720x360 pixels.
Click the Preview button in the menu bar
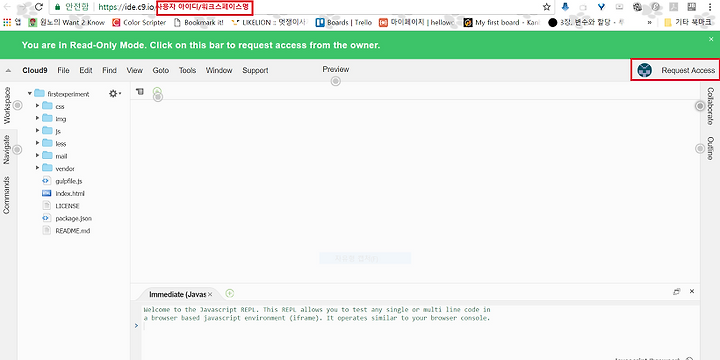click(x=336, y=69)
